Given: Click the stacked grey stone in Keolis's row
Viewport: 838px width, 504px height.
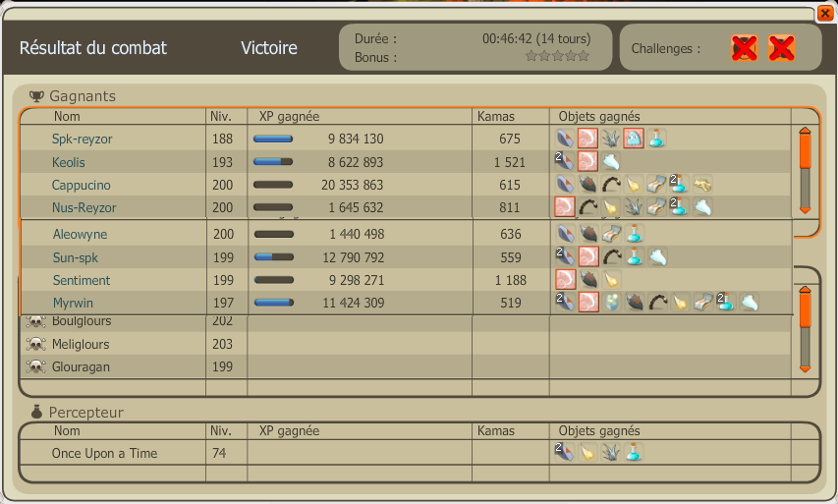Looking at the screenshot, I should pos(564,161).
